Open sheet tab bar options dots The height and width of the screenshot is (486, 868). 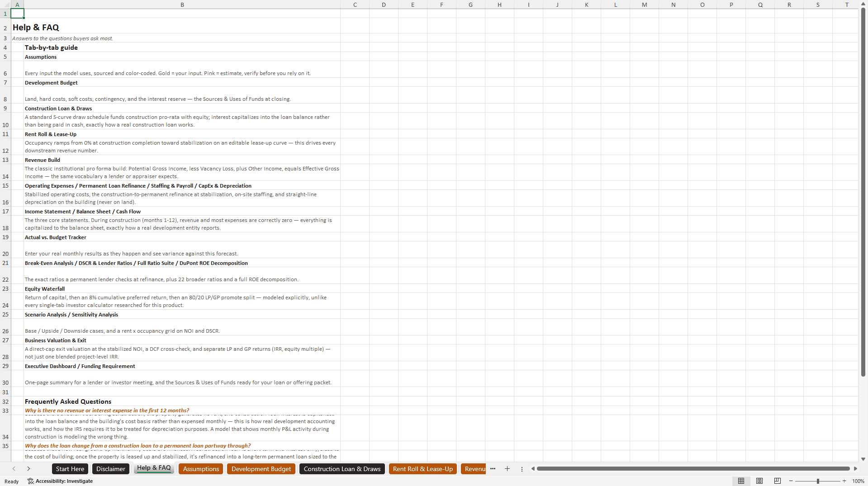522,469
